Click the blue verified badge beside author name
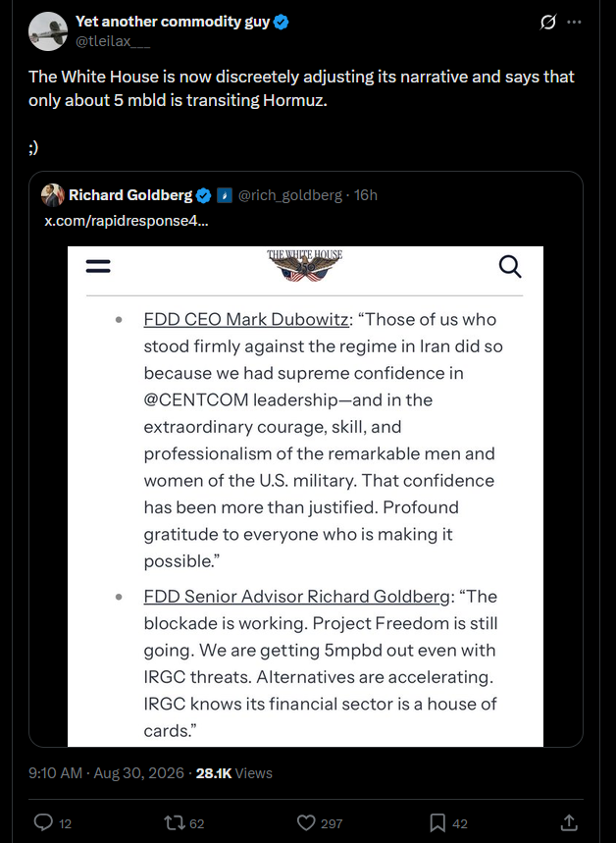This screenshot has height=843, width=616. coord(282,22)
